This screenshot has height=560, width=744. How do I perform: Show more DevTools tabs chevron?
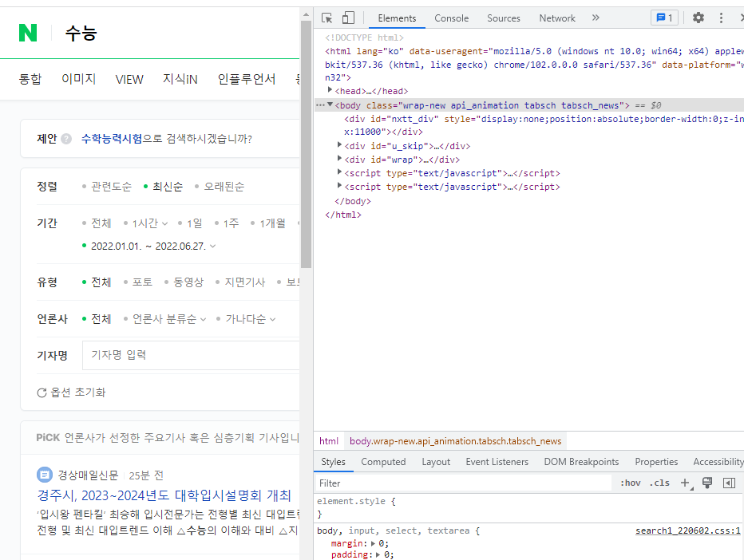[x=596, y=18]
